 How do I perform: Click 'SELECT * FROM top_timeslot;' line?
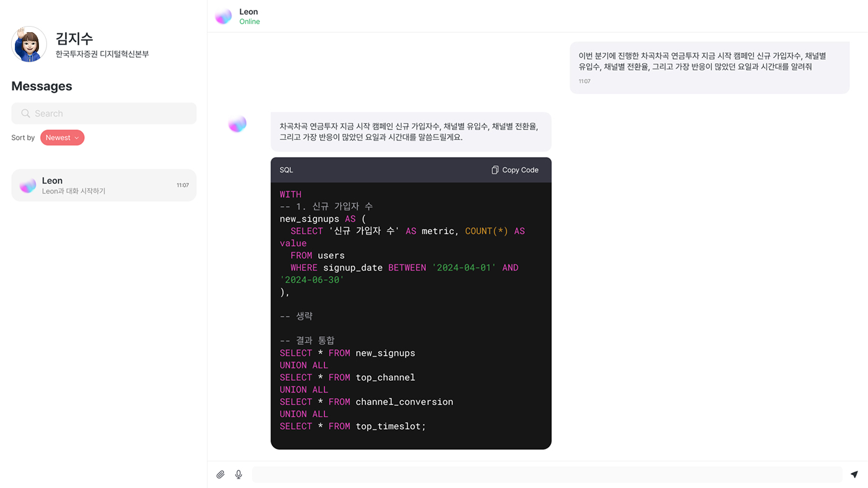click(x=353, y=426)
